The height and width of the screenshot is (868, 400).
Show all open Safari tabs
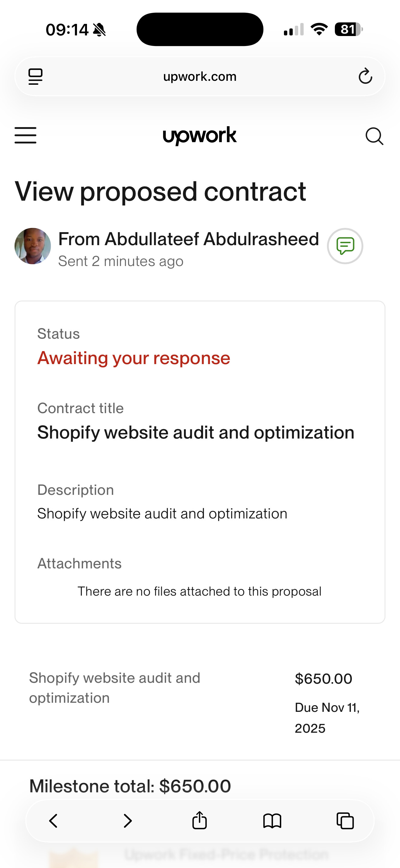click(x=345, y=820)
